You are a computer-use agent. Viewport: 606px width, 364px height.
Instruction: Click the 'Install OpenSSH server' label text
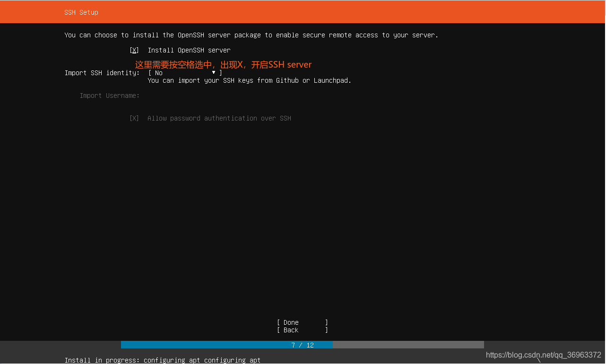click(189, 50)
